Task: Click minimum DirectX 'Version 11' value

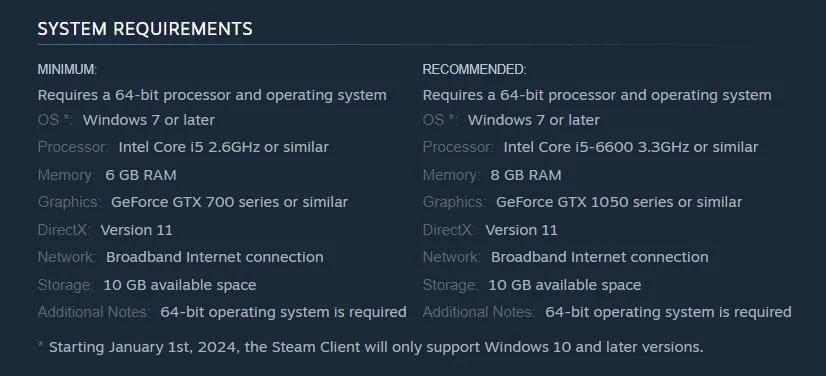Action: [136, 230]
